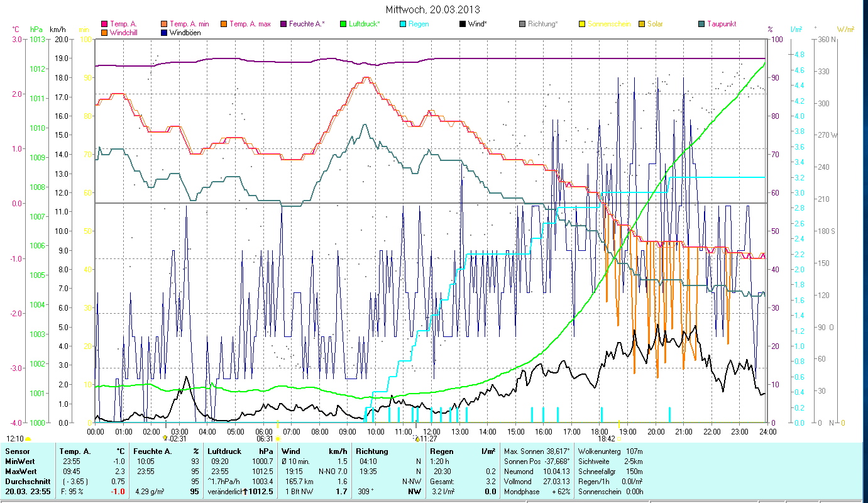Click the 02:31 moon marker below time axis

[x=175, y=439]
